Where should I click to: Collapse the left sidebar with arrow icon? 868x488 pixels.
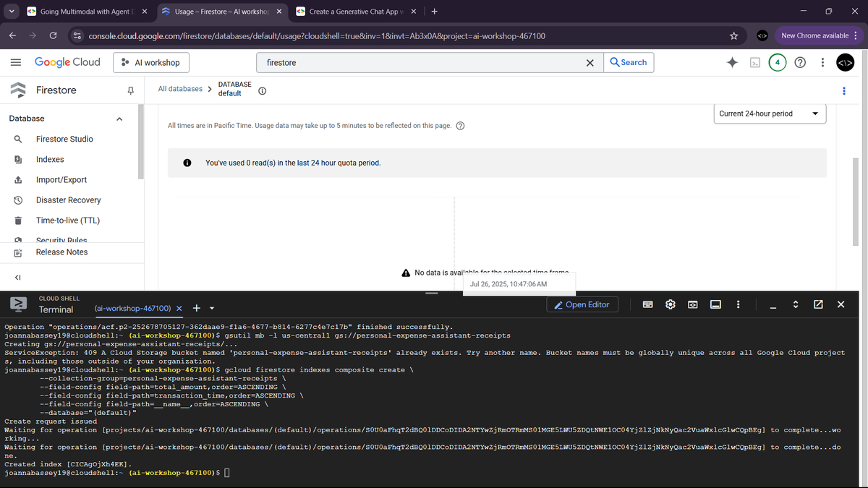pos(17,277)
